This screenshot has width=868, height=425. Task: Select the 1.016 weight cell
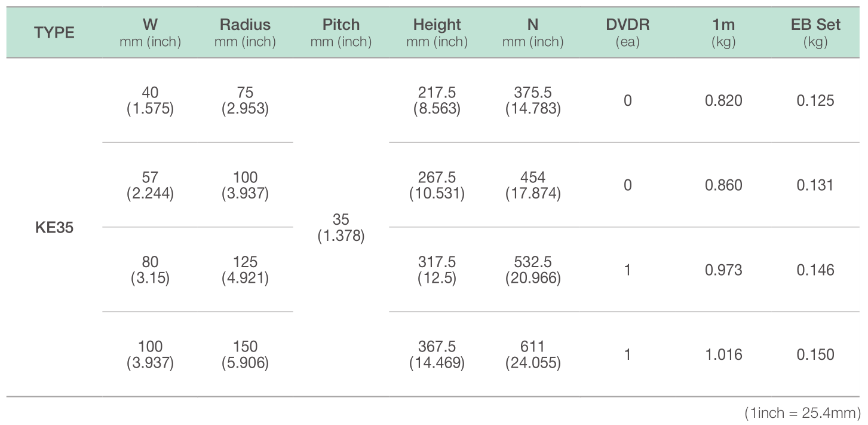[x=723, y=355]
